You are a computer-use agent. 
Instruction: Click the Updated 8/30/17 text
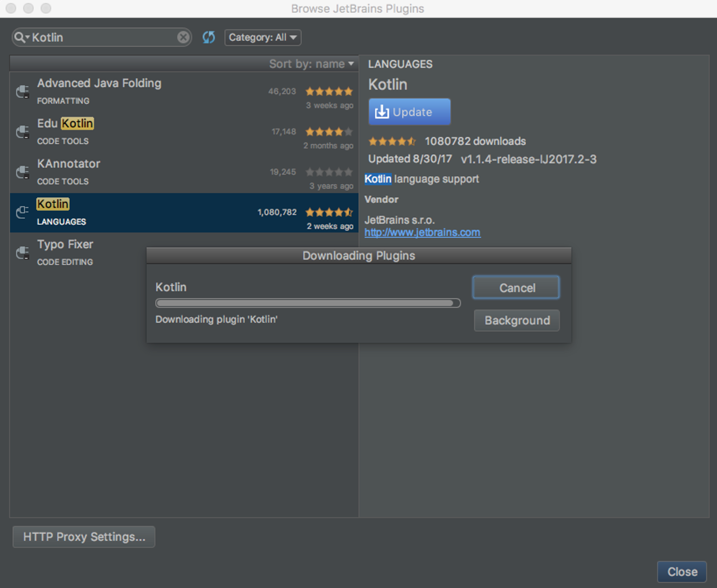(410, 159)
